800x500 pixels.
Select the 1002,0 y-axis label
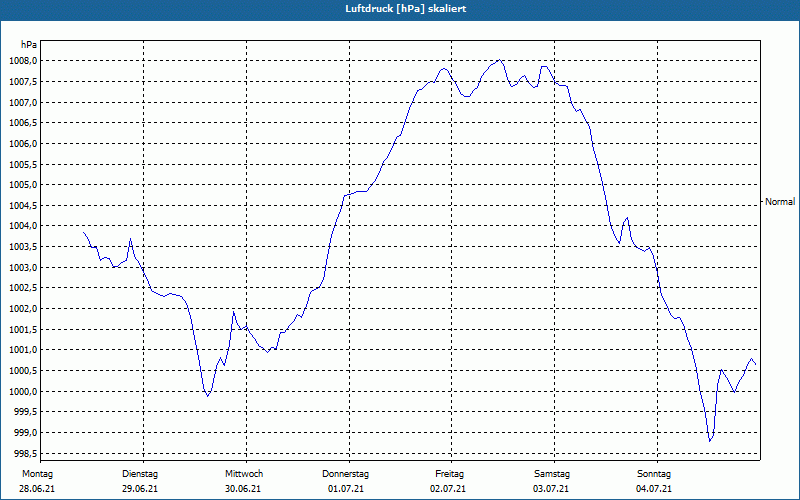pyautogui.click(x=23, y=309)
